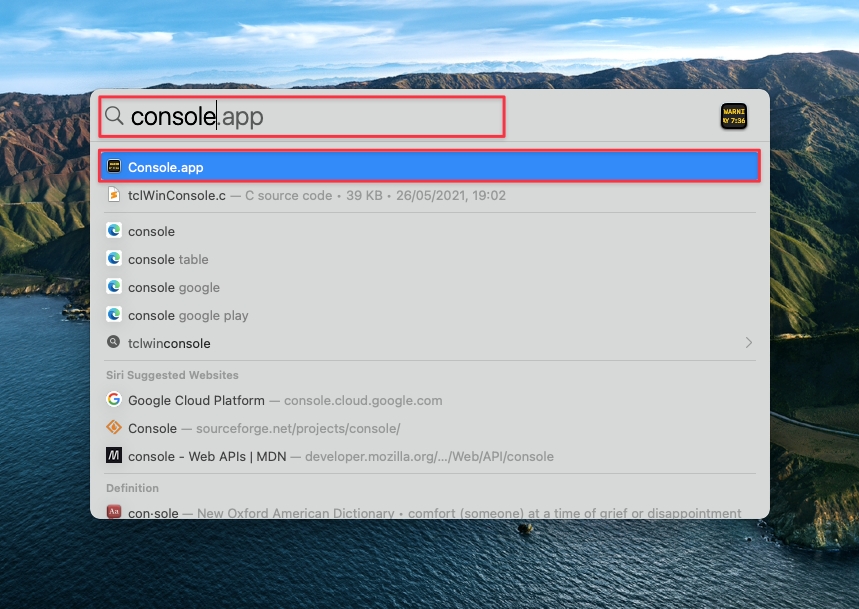Expand tclwinconsole suggestion via right chevron
The width and height of the screenshot is (859, 609).
[x=748, y=343]
